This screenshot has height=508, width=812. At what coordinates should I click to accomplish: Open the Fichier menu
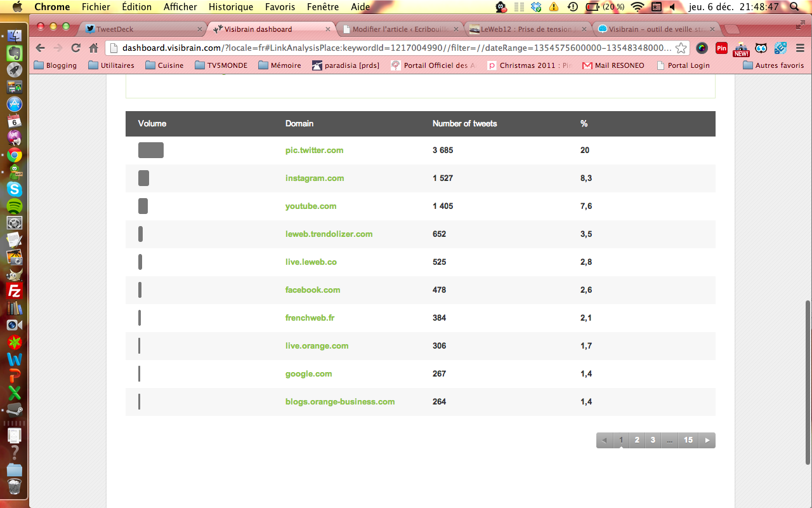(96, 7)
